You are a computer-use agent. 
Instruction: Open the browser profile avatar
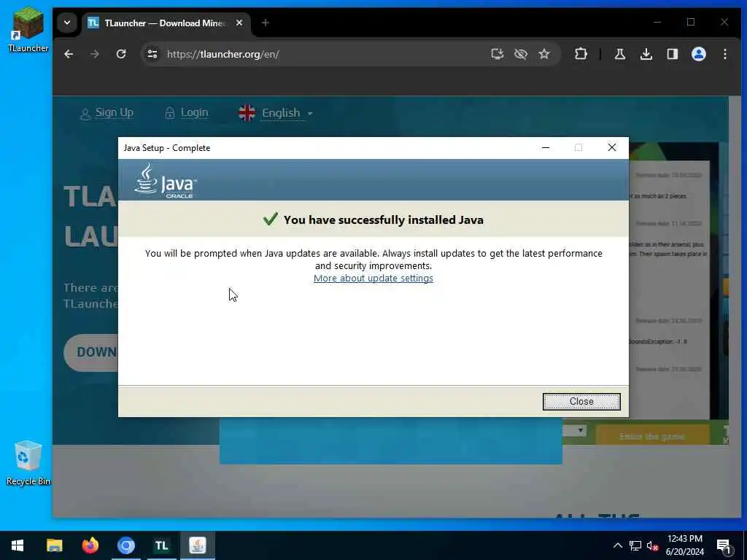[x=698, y=54]
